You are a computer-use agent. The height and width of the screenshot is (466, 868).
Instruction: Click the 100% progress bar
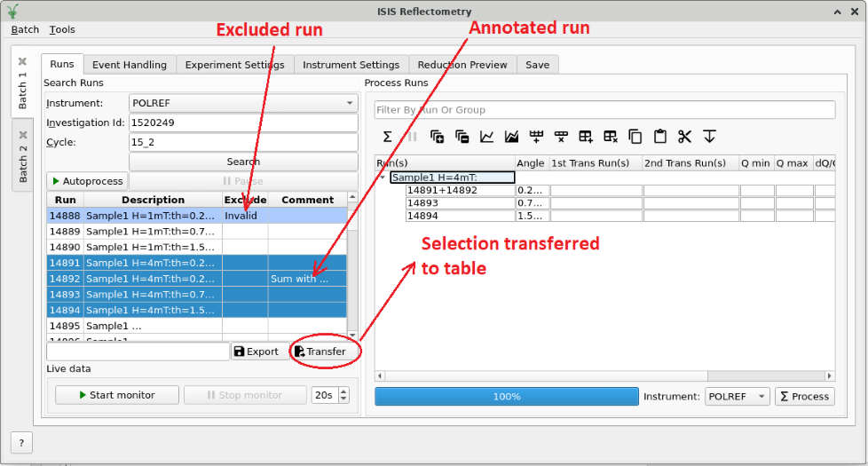tap(506, 397)
